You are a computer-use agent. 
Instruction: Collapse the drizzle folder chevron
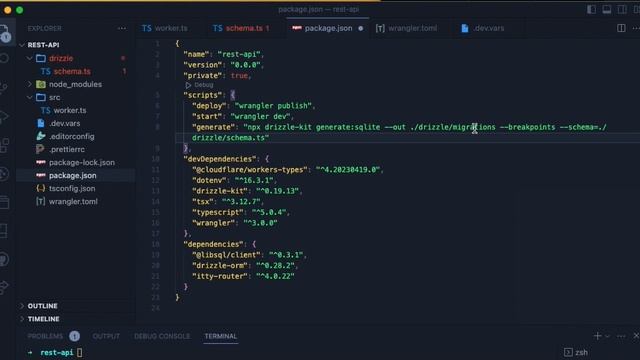point(29,58)
